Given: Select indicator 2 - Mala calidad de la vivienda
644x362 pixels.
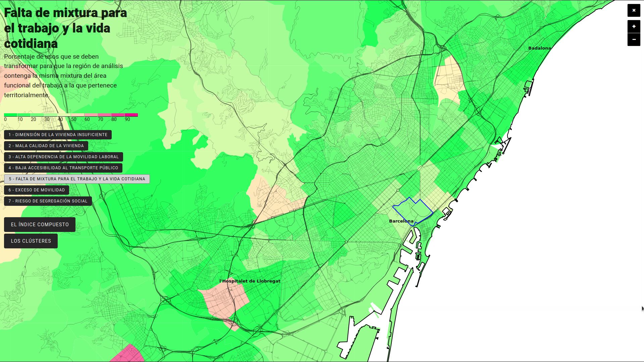Looking at the screenshot, I should tap(46, 145).
